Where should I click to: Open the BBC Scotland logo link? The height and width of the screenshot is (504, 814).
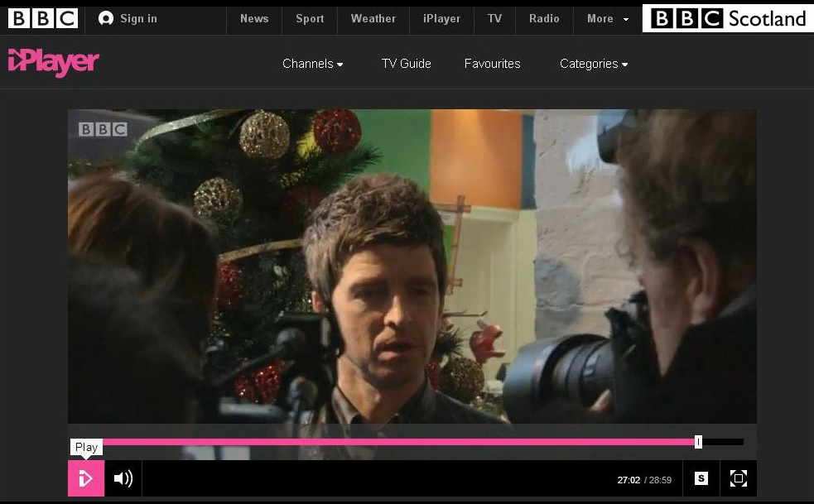[728, 18]
